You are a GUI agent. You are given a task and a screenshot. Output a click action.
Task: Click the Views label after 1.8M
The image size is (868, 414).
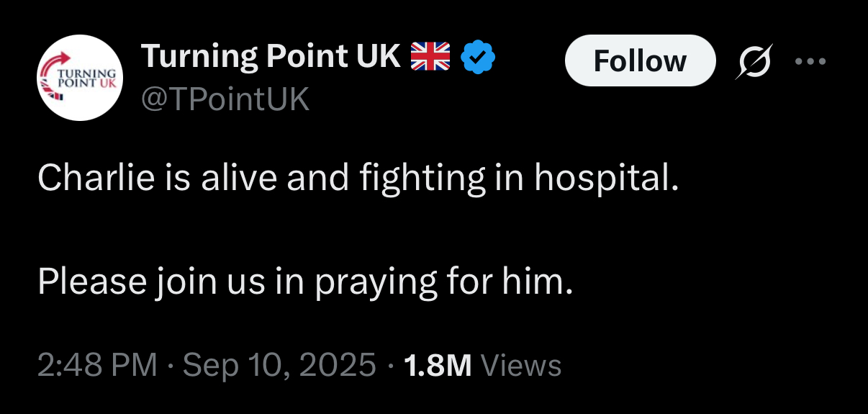520,366
